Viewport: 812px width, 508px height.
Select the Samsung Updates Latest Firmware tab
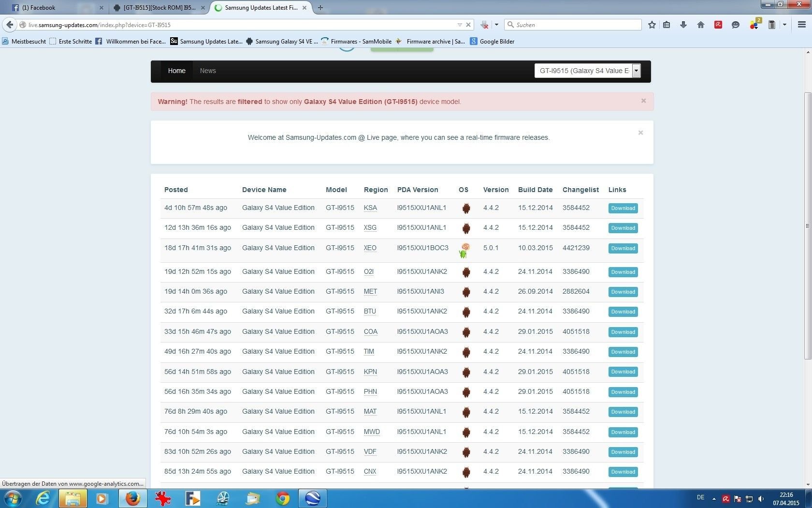point(260,8)
